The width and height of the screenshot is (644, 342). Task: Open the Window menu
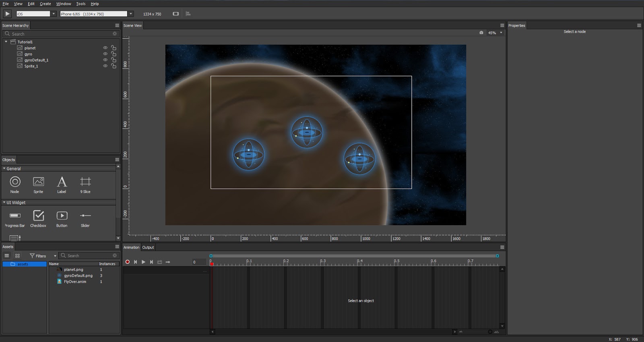[x=64, y=4]
